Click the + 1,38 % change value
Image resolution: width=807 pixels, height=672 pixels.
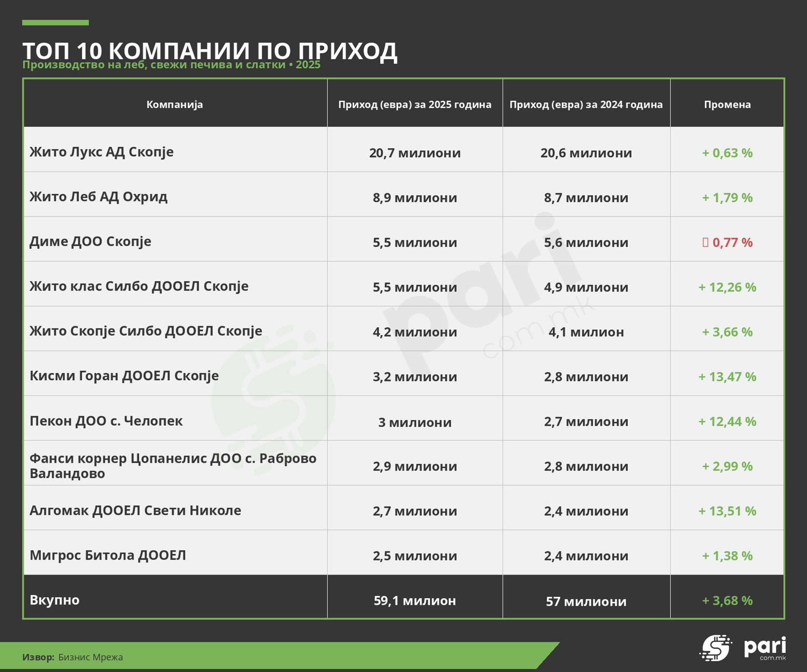727,556
